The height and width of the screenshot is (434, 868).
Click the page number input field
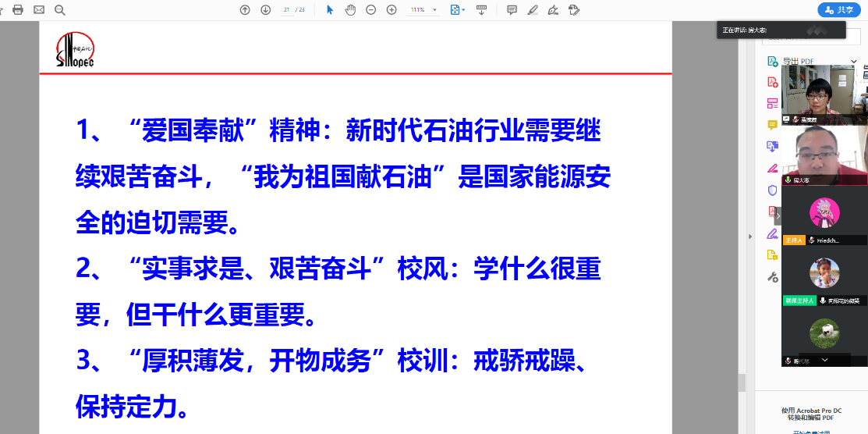click(x=287, y=10)
